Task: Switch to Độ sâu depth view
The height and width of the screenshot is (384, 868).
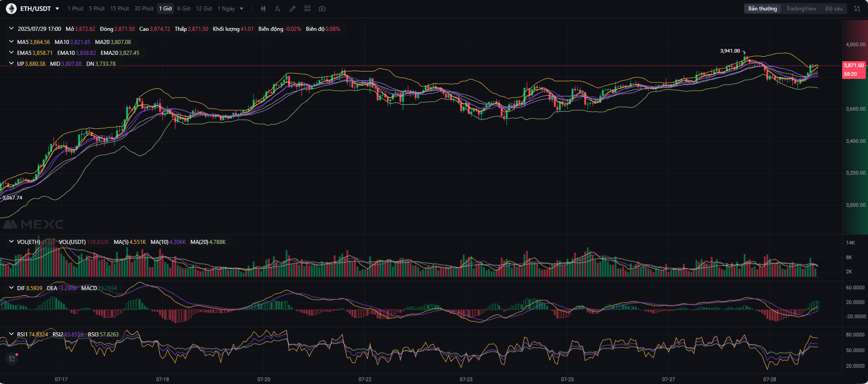Action: click(x=834, y=9)
